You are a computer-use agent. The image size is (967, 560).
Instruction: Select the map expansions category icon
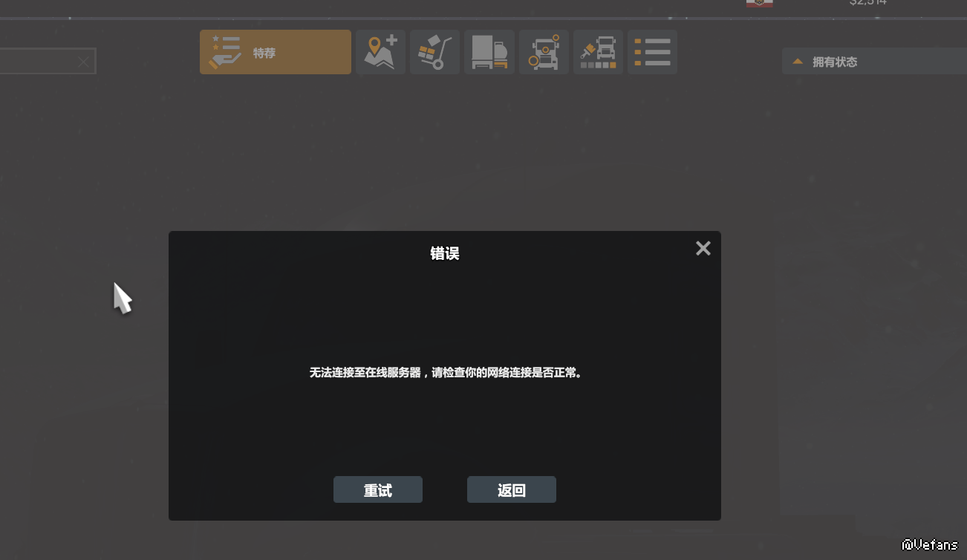(x=380, y=52)
